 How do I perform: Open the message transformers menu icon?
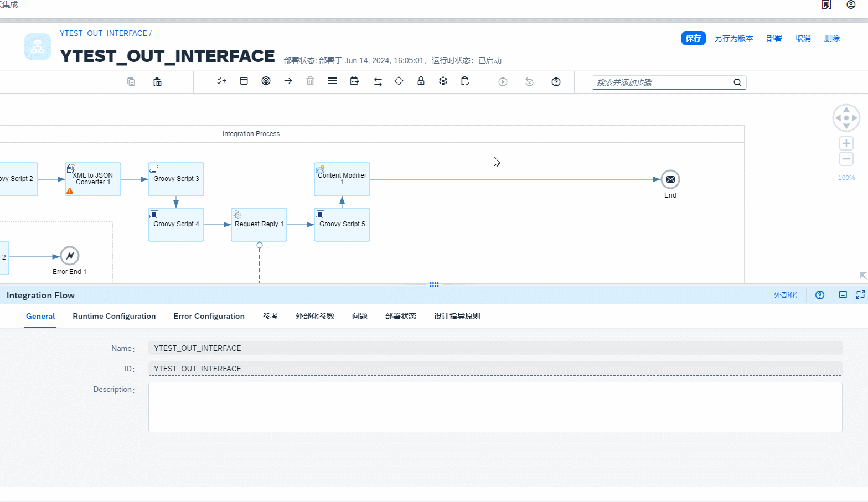click(332, 81)
